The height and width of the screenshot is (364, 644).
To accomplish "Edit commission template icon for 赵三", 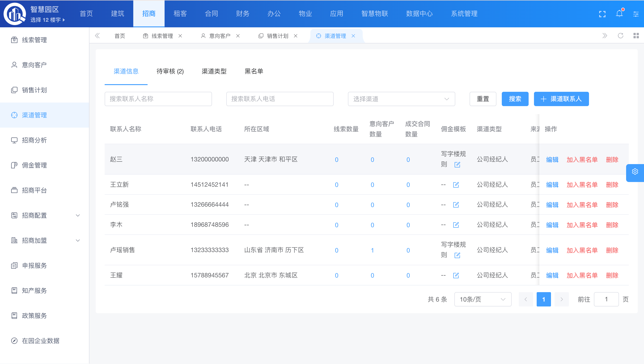I will coord(457,165).
